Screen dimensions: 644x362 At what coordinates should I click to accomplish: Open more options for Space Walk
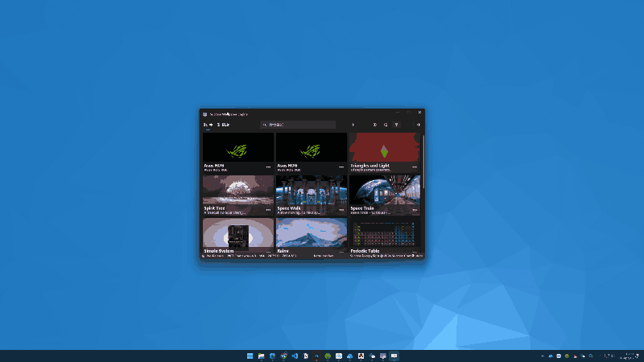341,209
